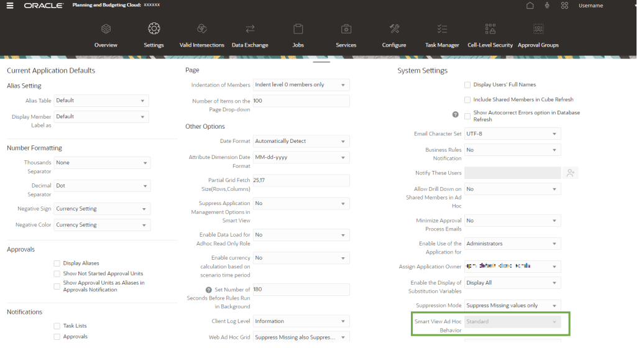Enable Display Users' Full Names checkbox

(x=467, y=85)
